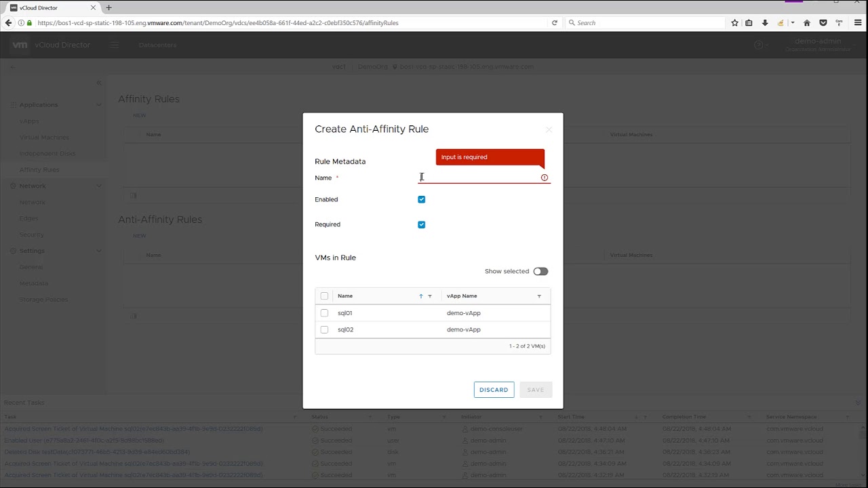The height and width of the screenshot is (488, 868).
Task: Toggle the Show selected switch
Action: pos(540,271)
